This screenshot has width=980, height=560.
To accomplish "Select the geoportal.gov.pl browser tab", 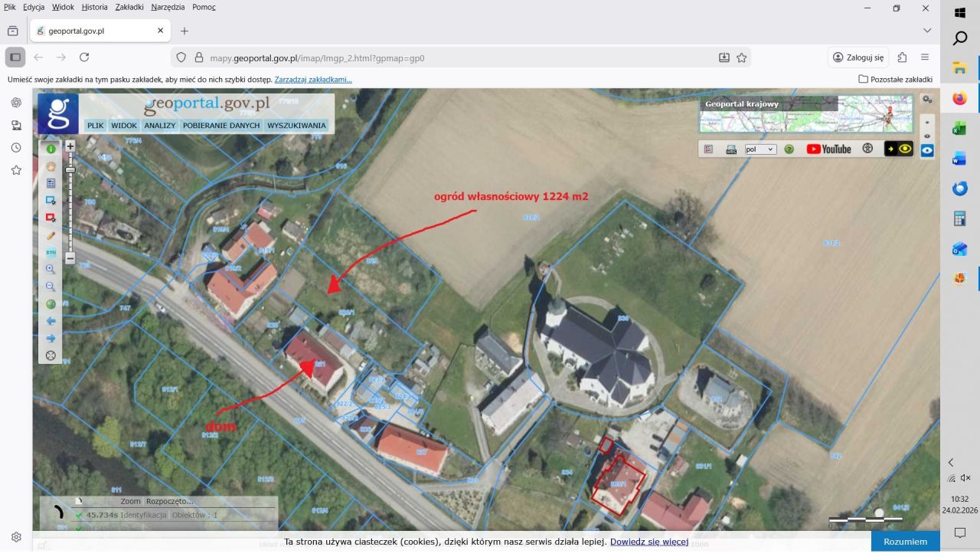I will coord(100,31).
